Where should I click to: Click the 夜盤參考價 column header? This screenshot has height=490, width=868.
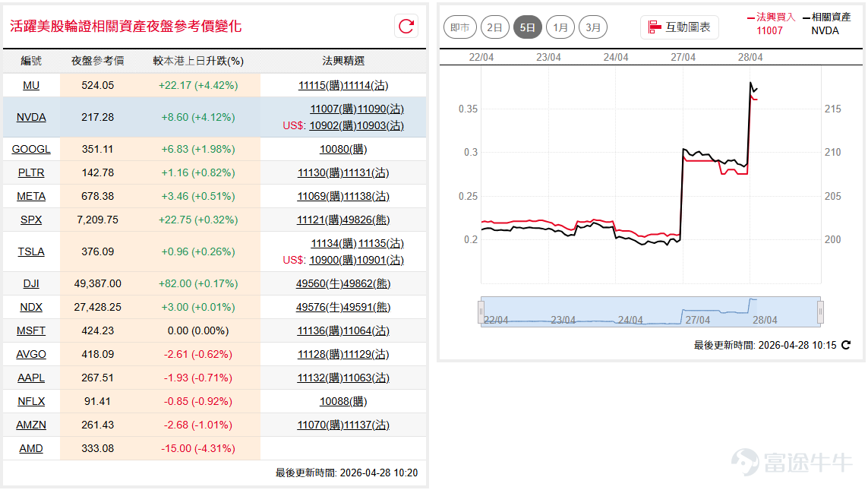pyautogui.click(x=97, y=61)
